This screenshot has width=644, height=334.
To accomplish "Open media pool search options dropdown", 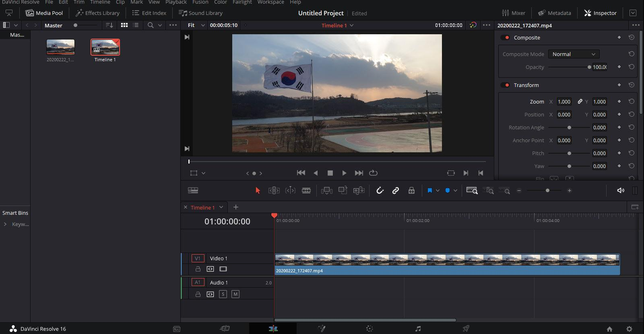I will click(160, 25).
